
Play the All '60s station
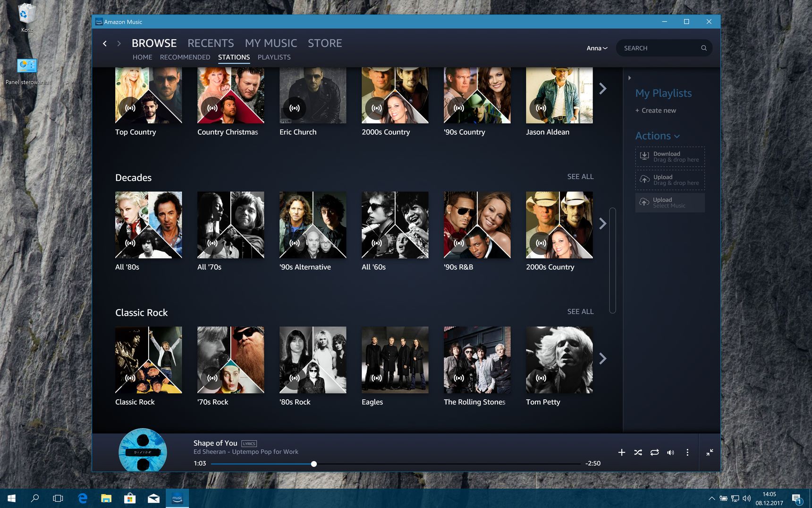(x=377, y=243)
